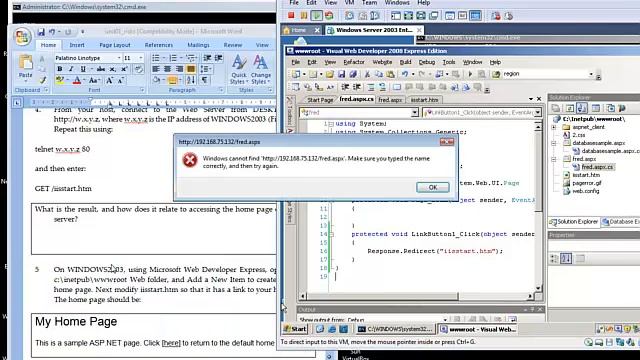Click Cut icon in Web Developer toolbar
Image resolution: width=640 pixels, height=360 pixels.
(x=367, y=74)
